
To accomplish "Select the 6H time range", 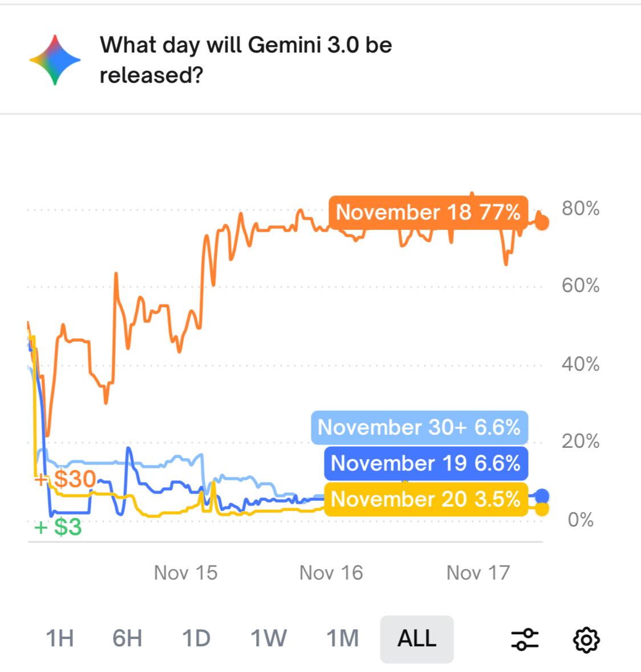I will (127, 639).
